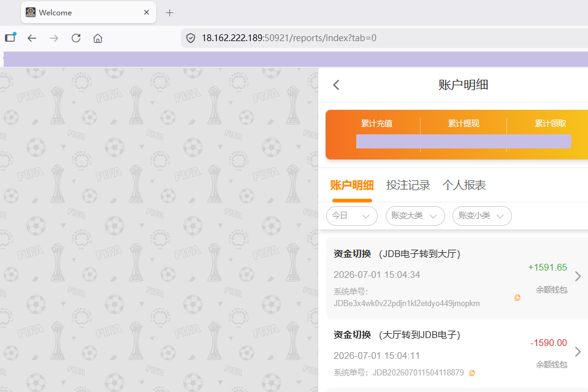
Task: Reload the page with the refresh icon
Action: (x=76, y=38)
